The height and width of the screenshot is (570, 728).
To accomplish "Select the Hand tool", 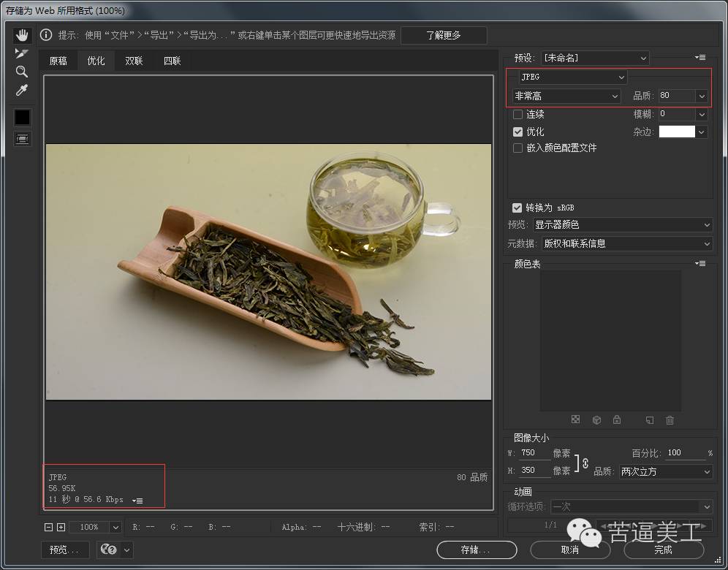I will pyautogui.click(x=22, y=35).
